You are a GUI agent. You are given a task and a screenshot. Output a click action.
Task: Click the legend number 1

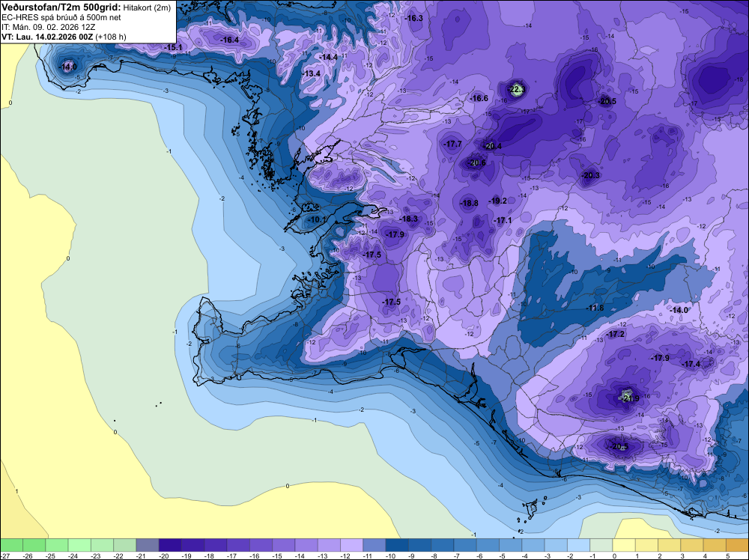pos(637,556)
